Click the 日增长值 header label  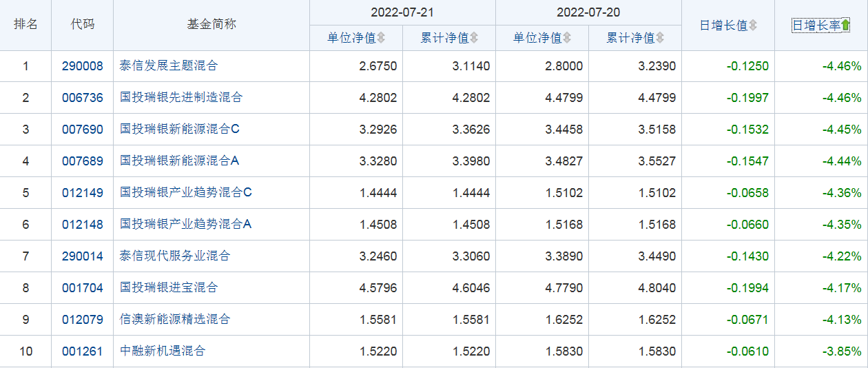pyautogui.click(x=723, y=25)
